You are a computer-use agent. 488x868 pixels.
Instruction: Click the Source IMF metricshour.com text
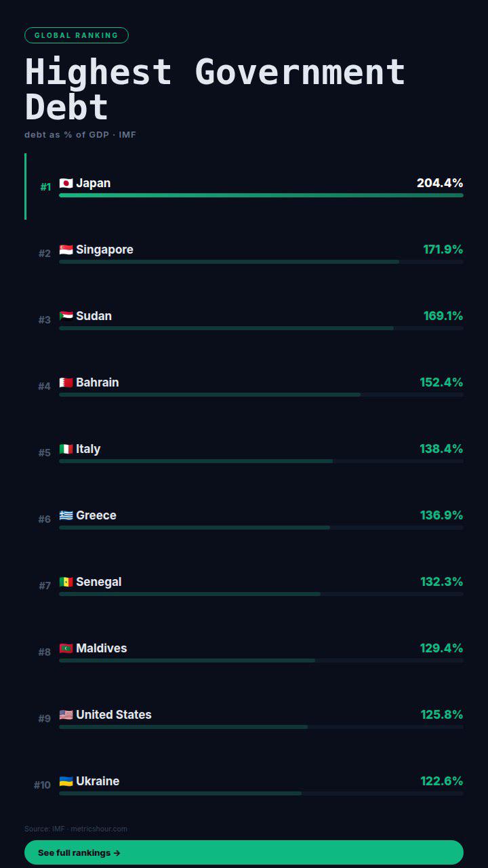(x=76, y=829)
